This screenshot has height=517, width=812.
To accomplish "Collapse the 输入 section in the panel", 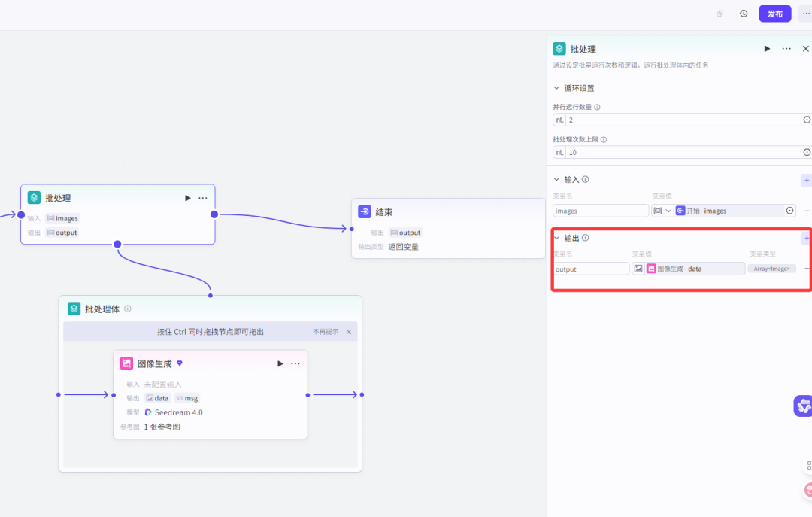I will coord(557,180).
